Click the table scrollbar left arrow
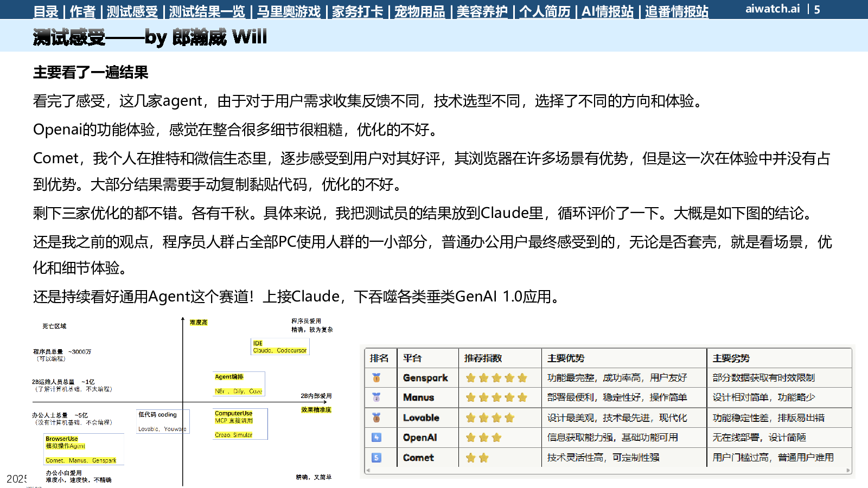This screenshot has height=488, width=868. tap(368, 470)
